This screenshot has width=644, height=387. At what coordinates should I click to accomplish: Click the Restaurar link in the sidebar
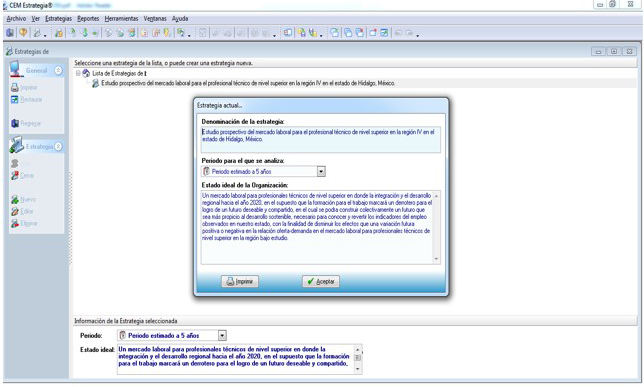31,99
